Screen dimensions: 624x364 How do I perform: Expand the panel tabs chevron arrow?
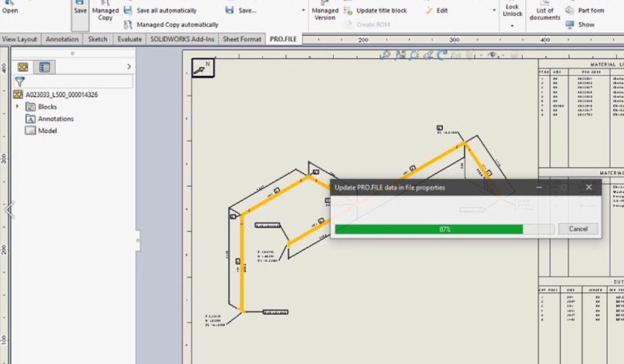coord(129,67)
